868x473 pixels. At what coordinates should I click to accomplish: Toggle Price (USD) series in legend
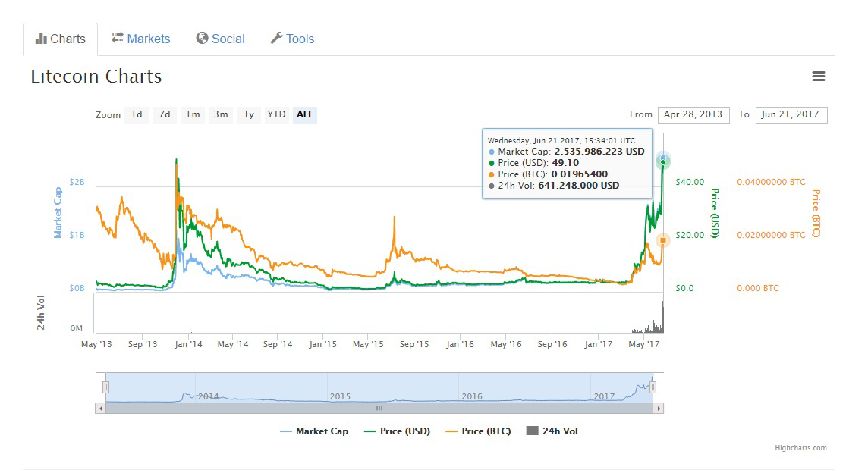pyautogui.click(x=397, y=431)
